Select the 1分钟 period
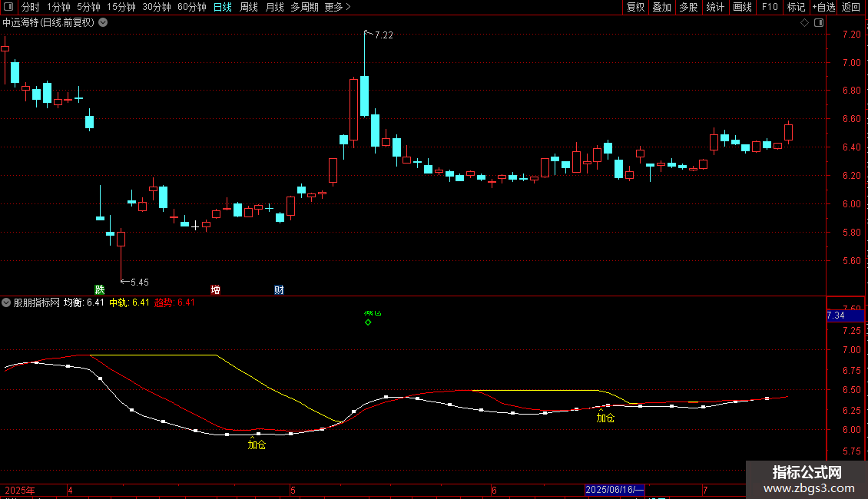 58,7
